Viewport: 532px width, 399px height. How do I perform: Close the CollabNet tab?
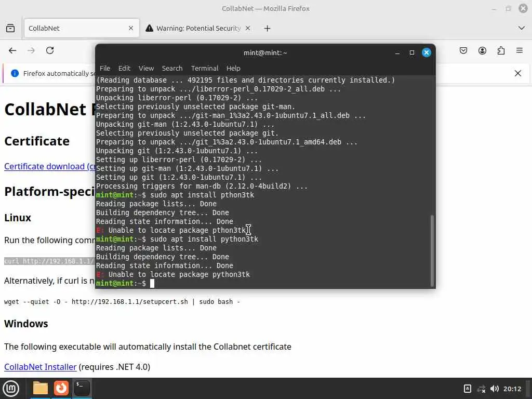pyautogui.click(x=131, y=28)
